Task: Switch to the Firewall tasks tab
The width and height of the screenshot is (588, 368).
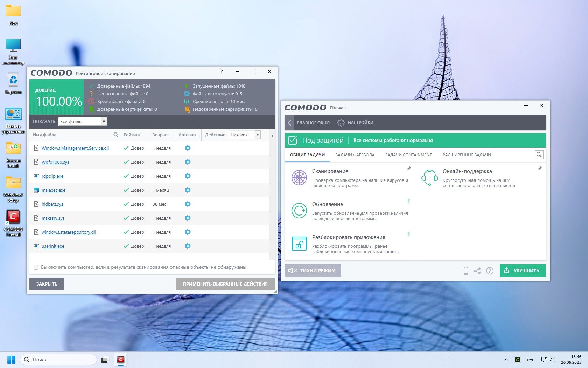Action: 355,155
